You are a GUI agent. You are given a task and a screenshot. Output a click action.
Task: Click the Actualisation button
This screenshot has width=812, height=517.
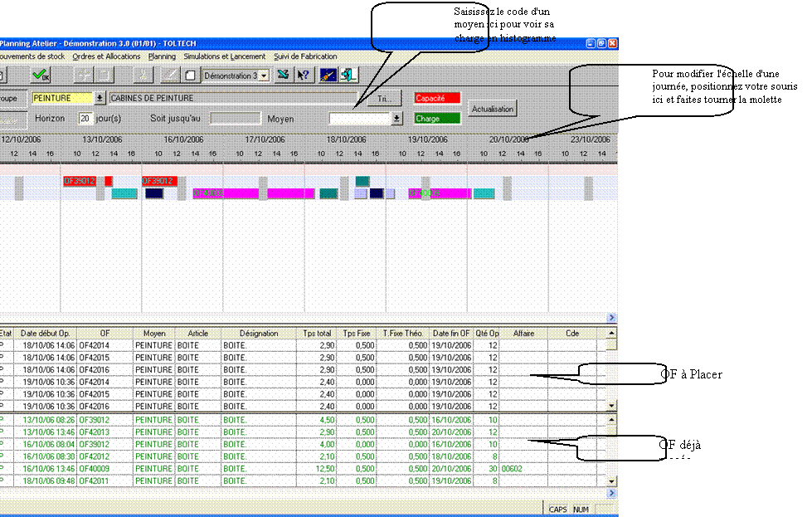[493, 109]
